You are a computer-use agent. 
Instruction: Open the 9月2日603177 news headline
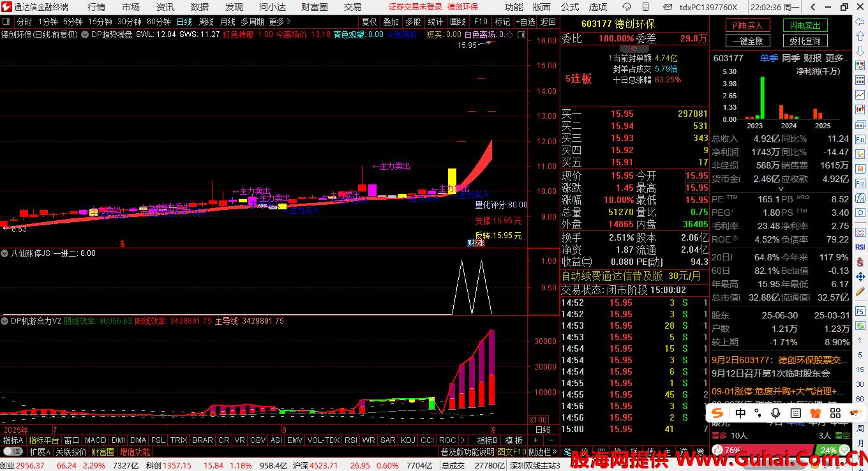(x=779, y=360)
